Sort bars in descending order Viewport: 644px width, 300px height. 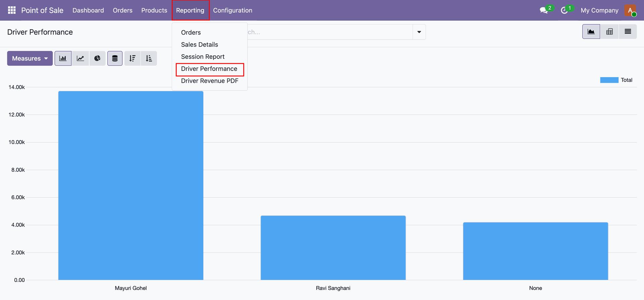click(x=132, y=58)
